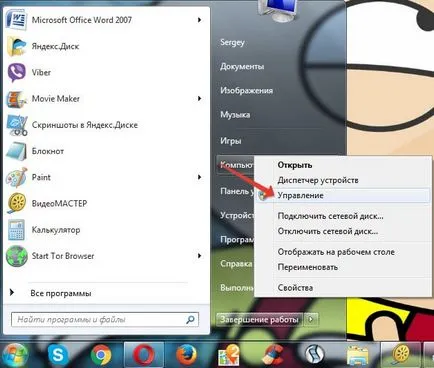Open Изображения in the Start menu
Image resolution: width=434 pixels, height=368 pixels.
point(246,91)
